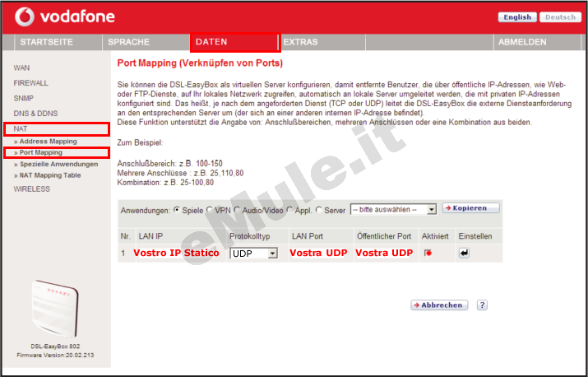Open the STARTSEITE tab
The width and height of the screenshot is (588, 377).
tap(58, 42)
